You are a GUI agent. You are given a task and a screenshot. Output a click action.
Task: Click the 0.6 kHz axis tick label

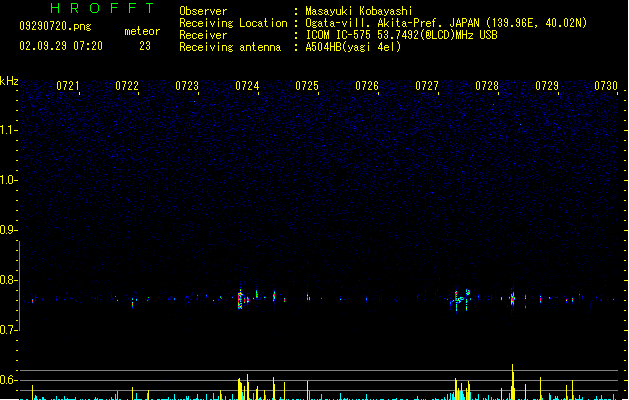click(x=7, y=380)
